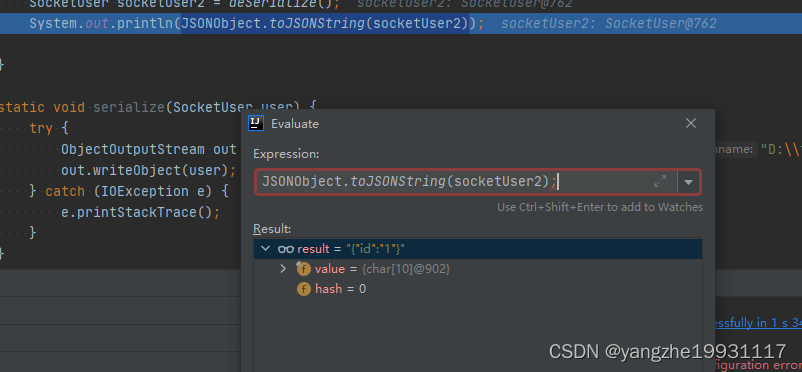The width and height of the screenshot is (802, 372).
Task: Click the watch glasses icon beside result
Action: coord(285,249)
